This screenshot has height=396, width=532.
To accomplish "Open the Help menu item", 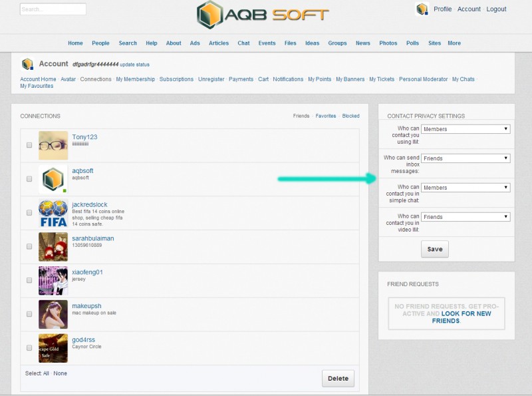I will [152, 43].
